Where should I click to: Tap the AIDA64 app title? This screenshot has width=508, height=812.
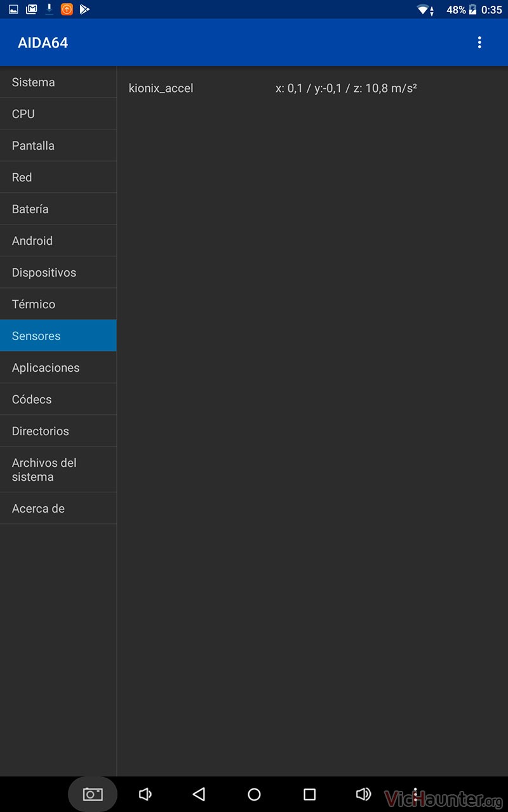(x=43, y=43)
